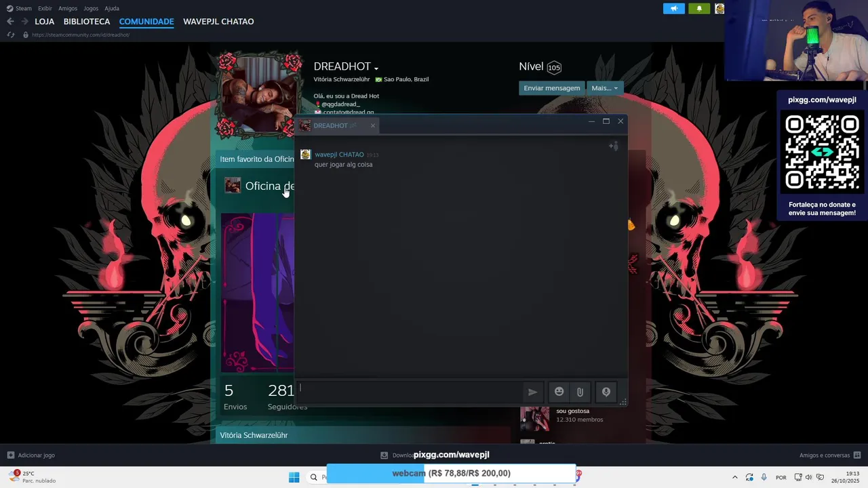Open the emoticon picker in the chat
Screen dimensions: 868x488
click(x=559, y=392)
